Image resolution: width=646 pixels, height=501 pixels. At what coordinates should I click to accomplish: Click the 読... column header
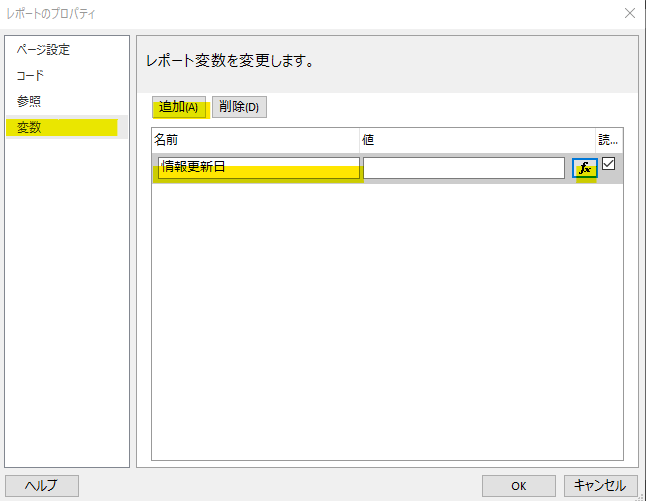(609, 140)
